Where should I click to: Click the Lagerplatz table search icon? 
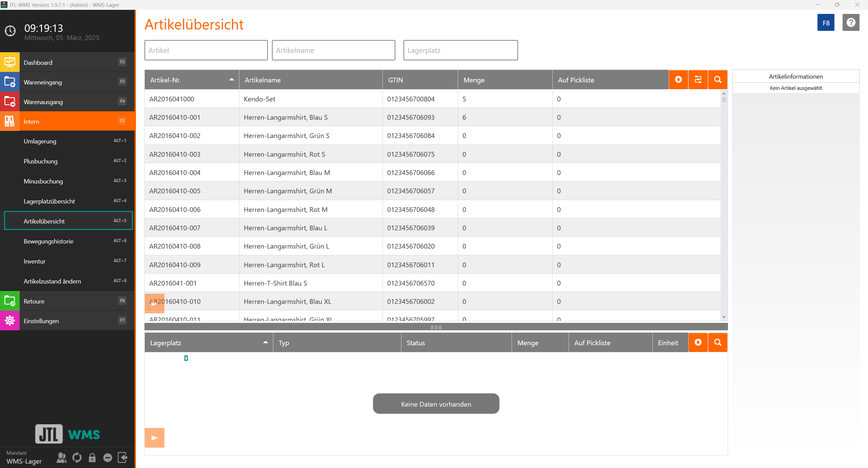coord(717,343)
